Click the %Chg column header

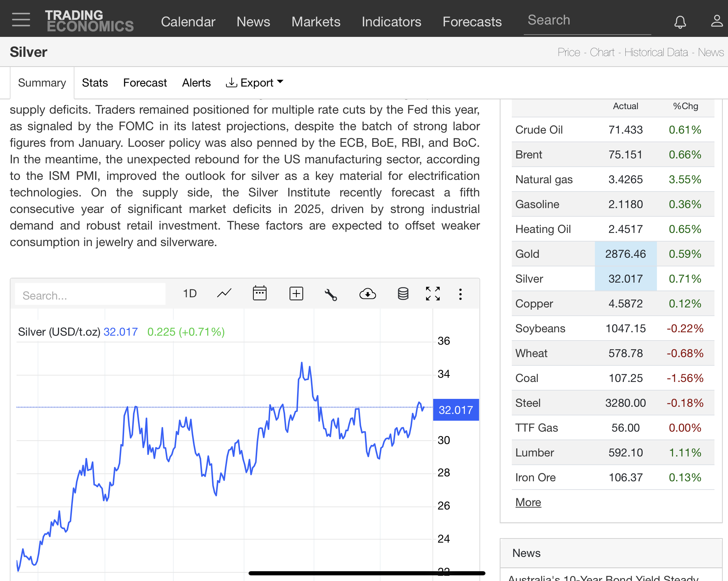[x=685, y=106]
